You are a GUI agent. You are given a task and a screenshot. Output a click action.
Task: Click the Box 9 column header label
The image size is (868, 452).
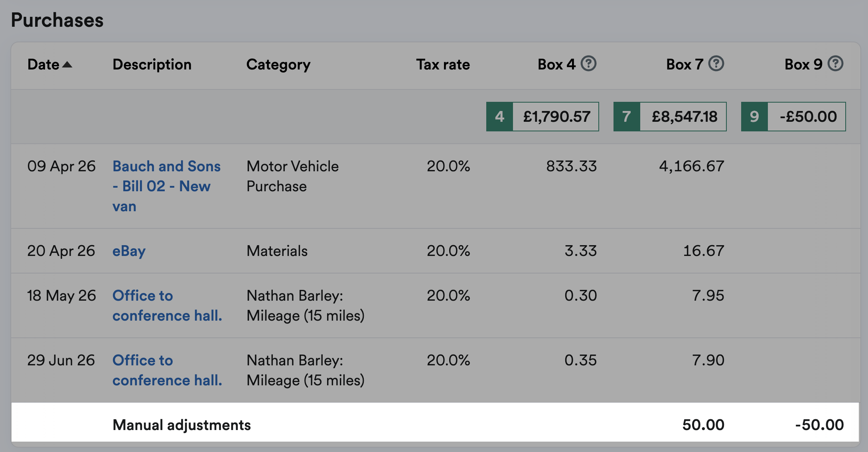click(803, 65)
